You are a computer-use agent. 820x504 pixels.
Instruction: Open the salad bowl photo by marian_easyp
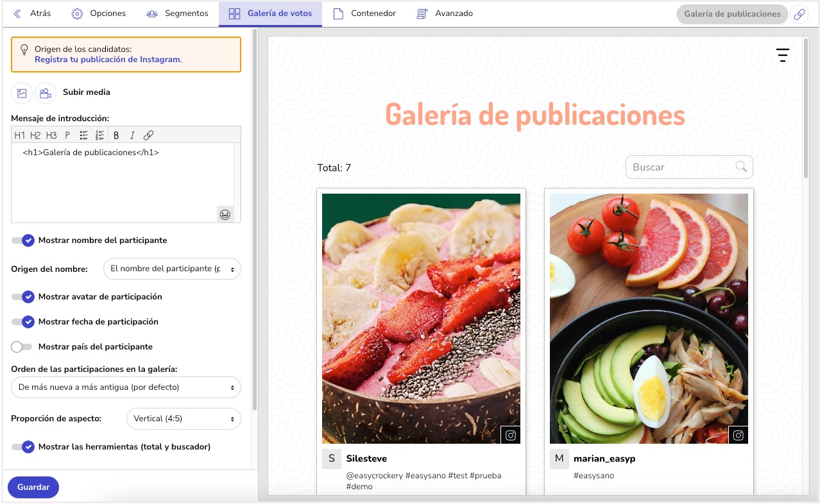click(x=649, y=319)
